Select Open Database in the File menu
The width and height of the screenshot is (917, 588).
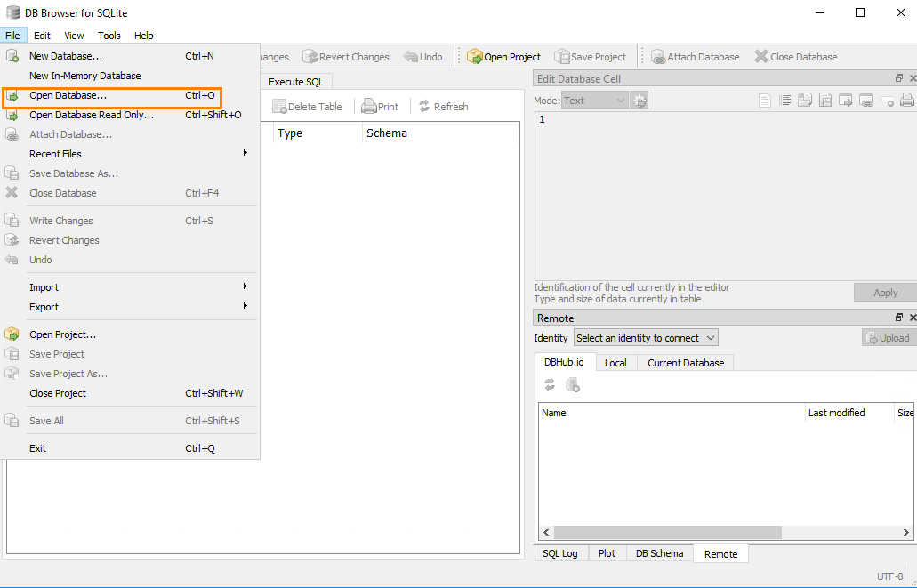tap(131, 95)
